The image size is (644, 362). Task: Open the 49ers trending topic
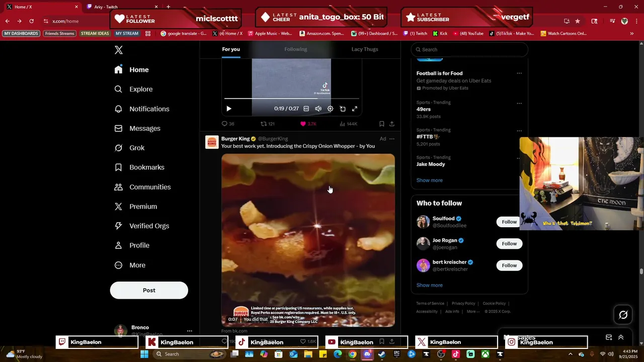tap(424, 109)
